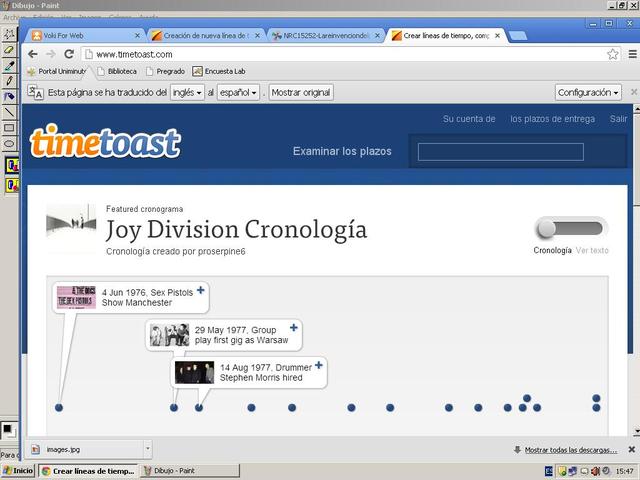Image resolution: width=640 pixels, height=480 pixels.
Task: Open the inglés source language dropdown
Action: click(187, 93)
